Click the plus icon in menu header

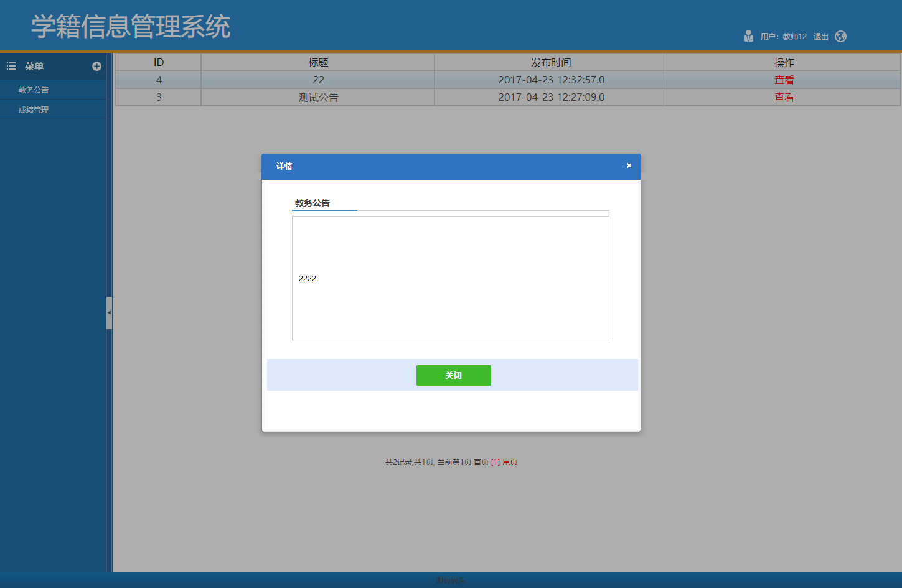pos(97,66)
